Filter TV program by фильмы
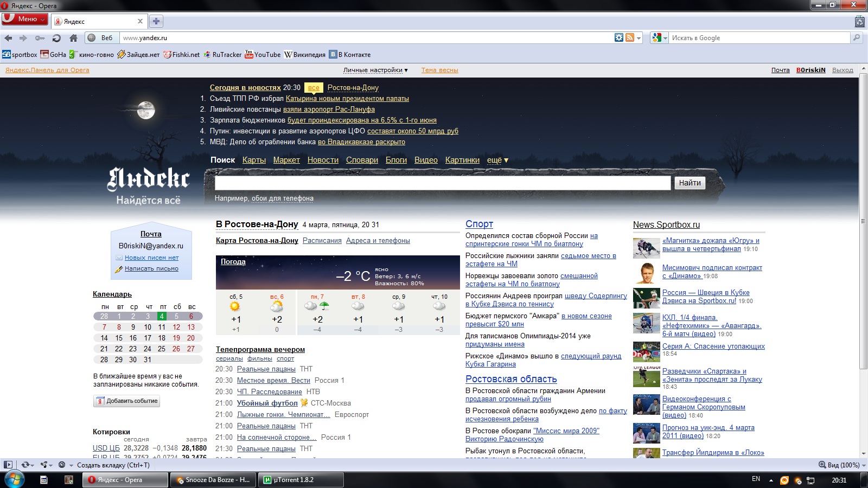 260,358
